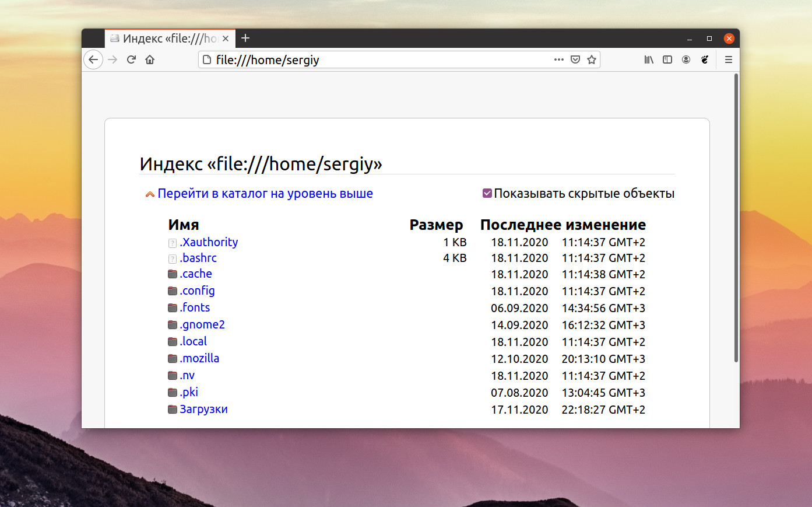Uncheck the Показывать скрытые объекты checkbox
This screenshot has width=812, height=507.
pos(487,193)
